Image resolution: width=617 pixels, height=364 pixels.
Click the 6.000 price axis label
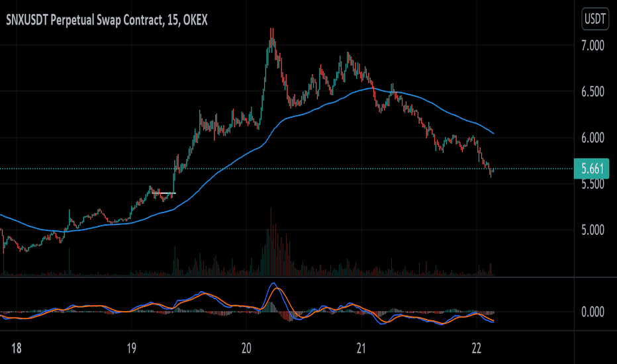pos(593,138)
